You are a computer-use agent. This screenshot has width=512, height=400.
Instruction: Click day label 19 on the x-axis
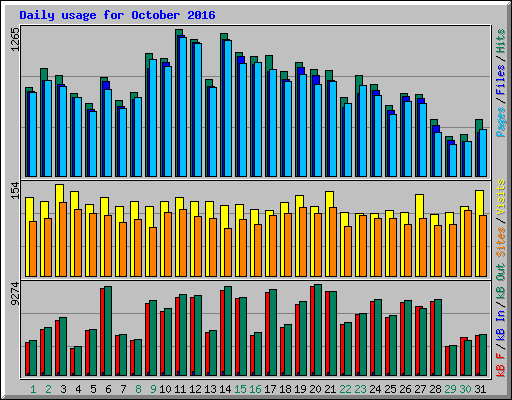(x=300, y=389)
